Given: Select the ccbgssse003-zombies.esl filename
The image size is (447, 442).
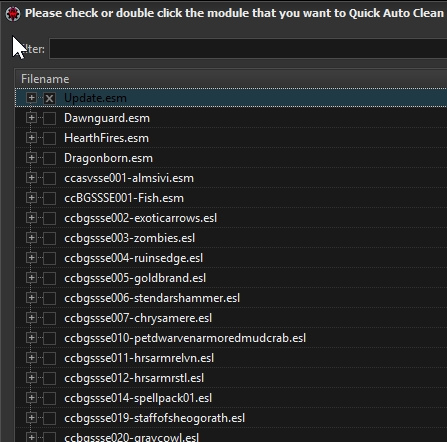Looking at the screenshot, I should 130,238.
